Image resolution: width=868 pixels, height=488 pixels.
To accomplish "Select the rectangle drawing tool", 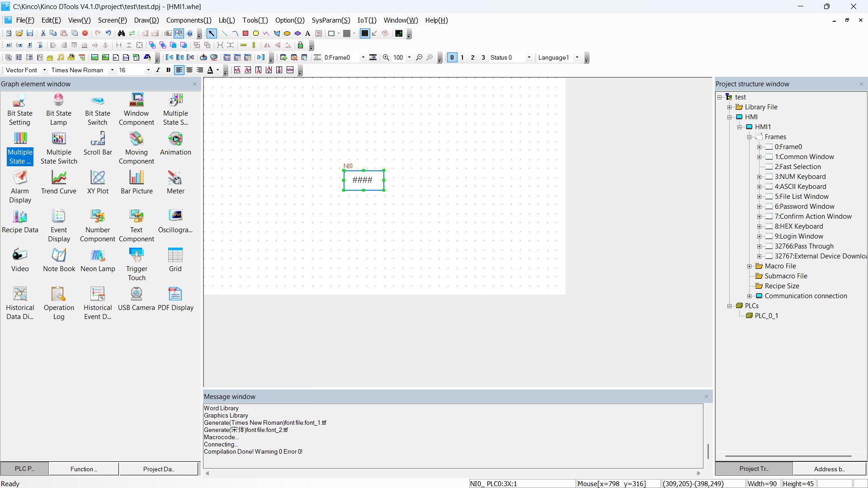I will coord(245,33).
